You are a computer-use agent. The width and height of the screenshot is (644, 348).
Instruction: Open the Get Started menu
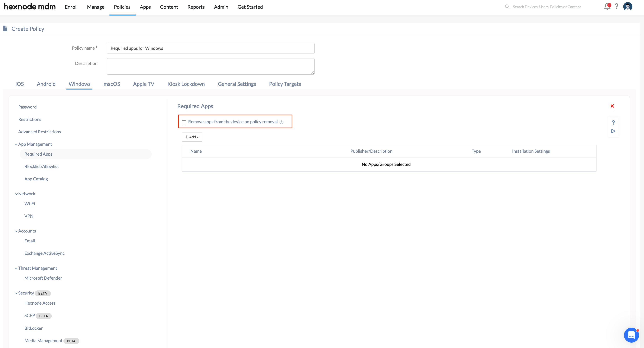250,7
